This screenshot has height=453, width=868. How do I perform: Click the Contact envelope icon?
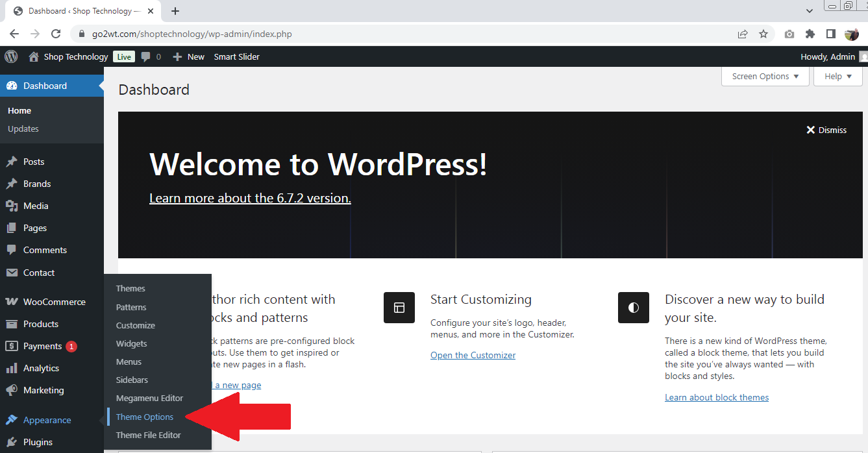tap(12, 273)
